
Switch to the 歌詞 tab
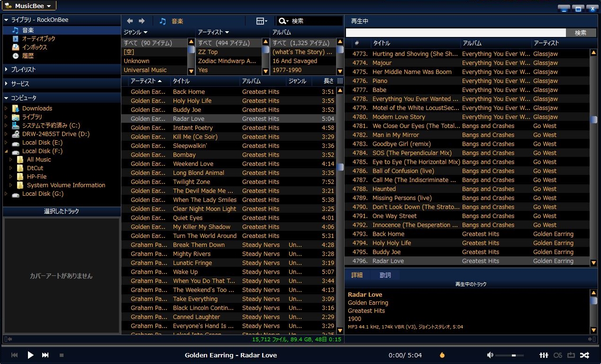385,275
